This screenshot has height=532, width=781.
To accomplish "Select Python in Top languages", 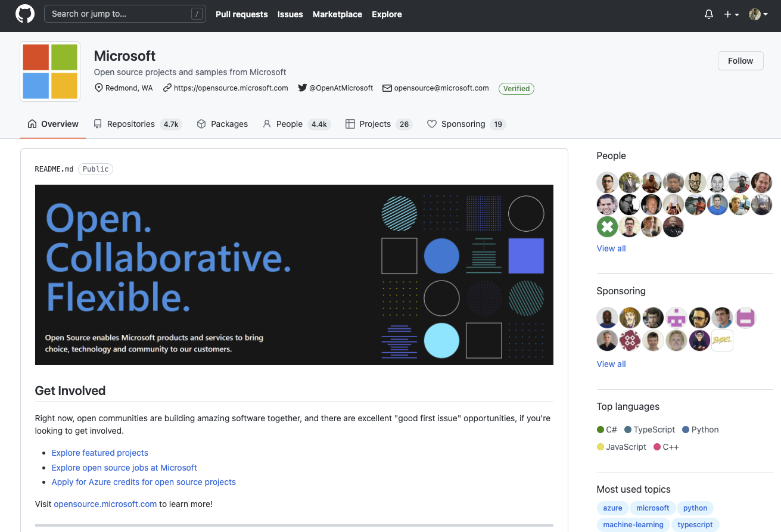I will coord(701,430).
